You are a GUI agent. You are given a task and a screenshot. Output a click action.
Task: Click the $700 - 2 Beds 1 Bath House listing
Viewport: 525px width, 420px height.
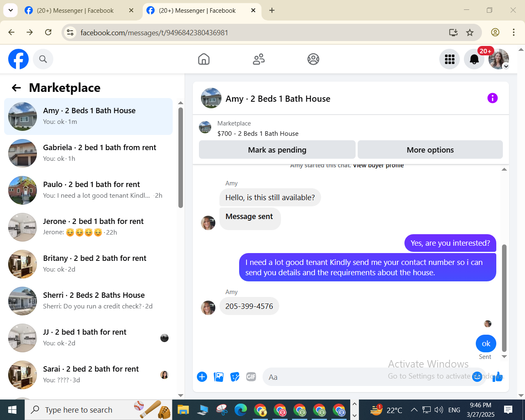coord(258,134)
